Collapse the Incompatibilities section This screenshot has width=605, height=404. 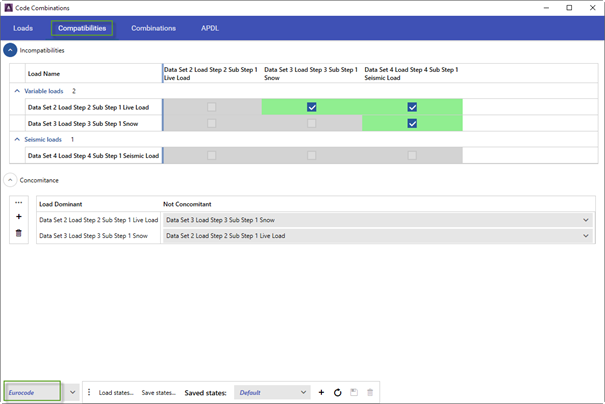pyautogui.click(x=10, y=50)
